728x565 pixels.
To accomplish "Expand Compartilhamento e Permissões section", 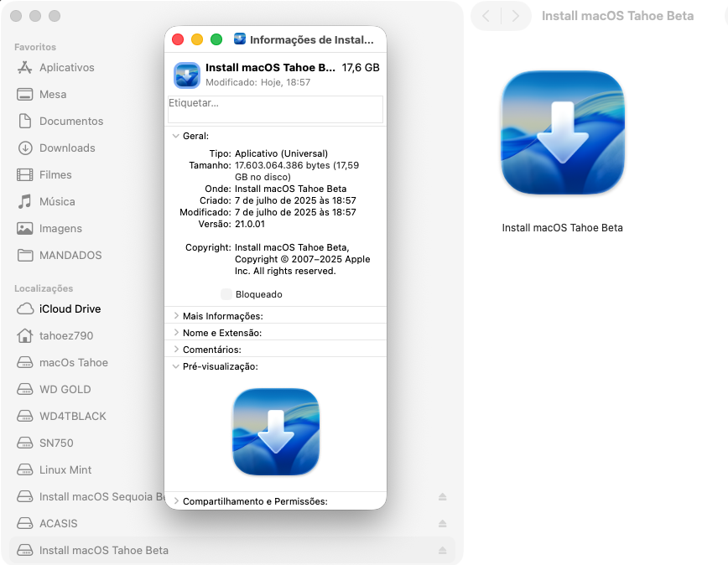I will click(176, 501).
